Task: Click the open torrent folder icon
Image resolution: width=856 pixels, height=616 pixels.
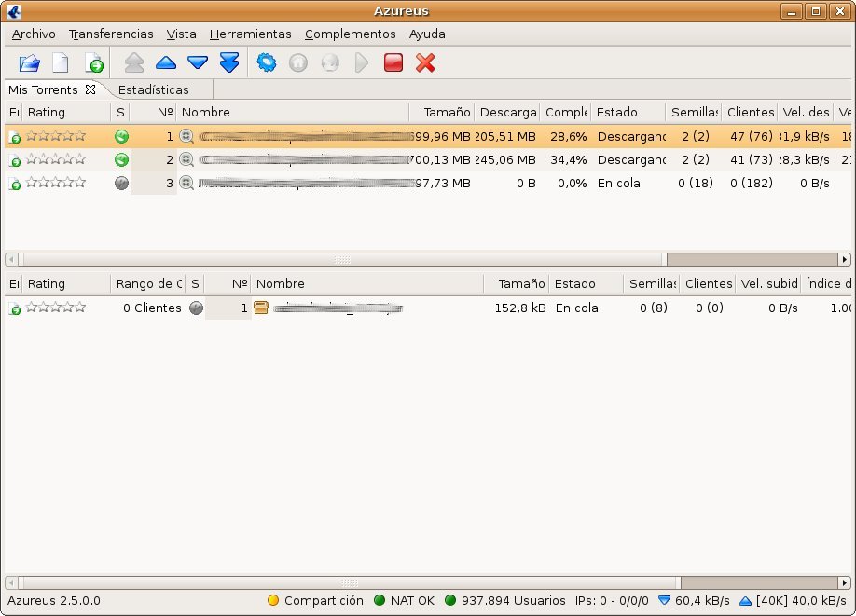Action: point(30,63)
